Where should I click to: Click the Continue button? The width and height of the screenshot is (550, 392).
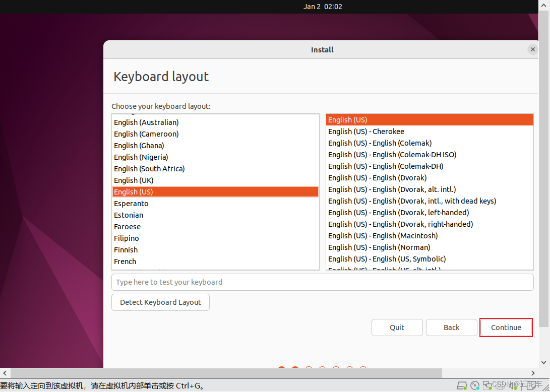506,328
